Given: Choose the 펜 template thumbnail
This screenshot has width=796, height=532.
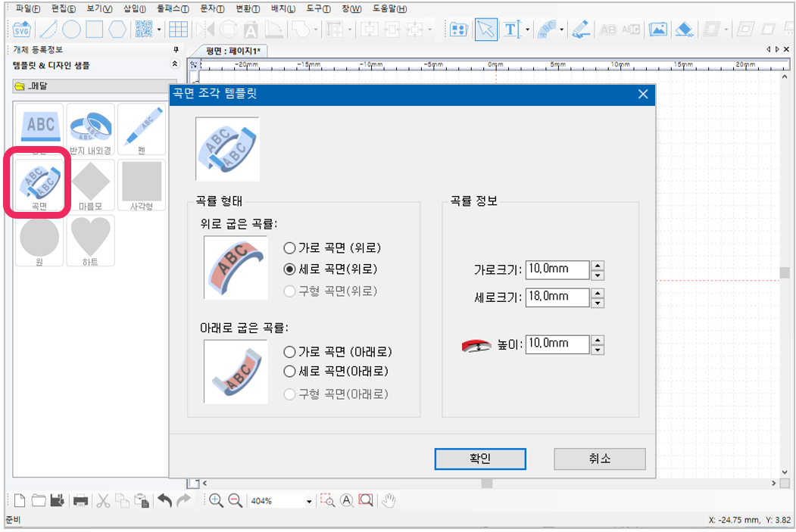Looking at the screenshot, I should (142, 129).
